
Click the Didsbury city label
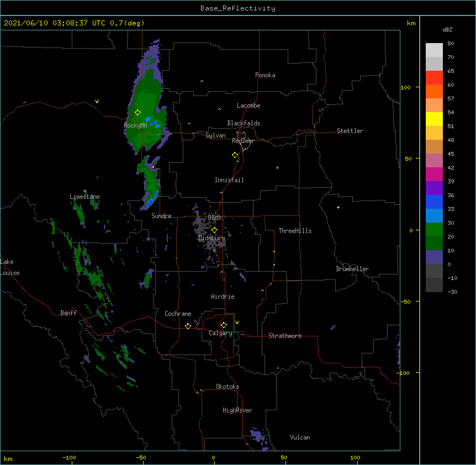click(x=211, y=238)
